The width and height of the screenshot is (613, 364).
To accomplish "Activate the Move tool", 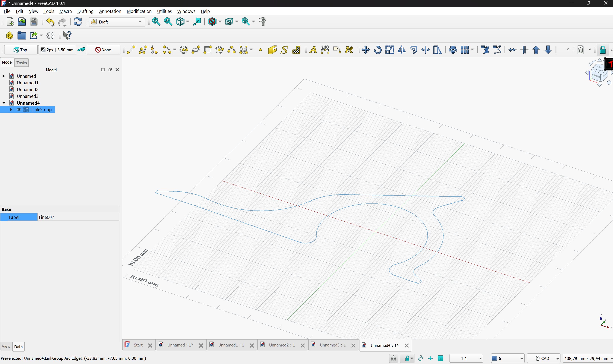I will pyautogui.click(x=366, y=50).
